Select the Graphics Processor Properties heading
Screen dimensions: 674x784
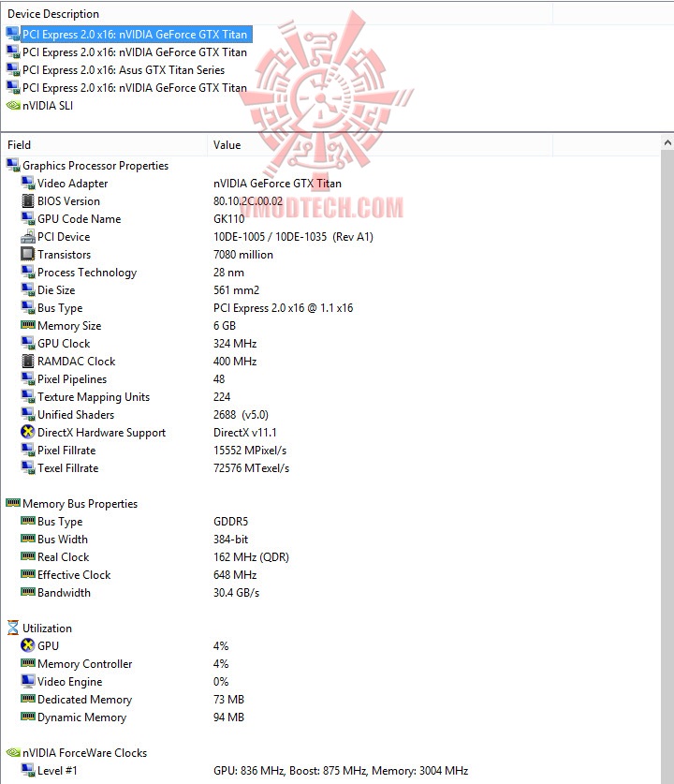coord(95,166)
